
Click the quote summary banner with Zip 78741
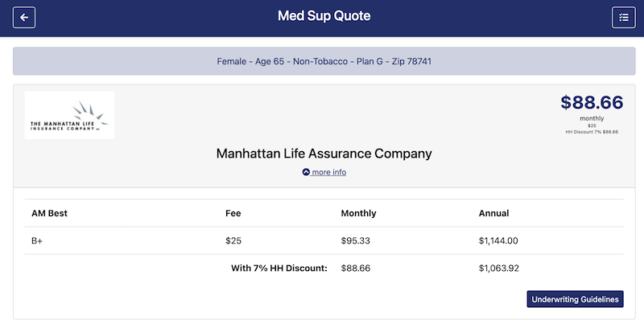click(324, 61)
